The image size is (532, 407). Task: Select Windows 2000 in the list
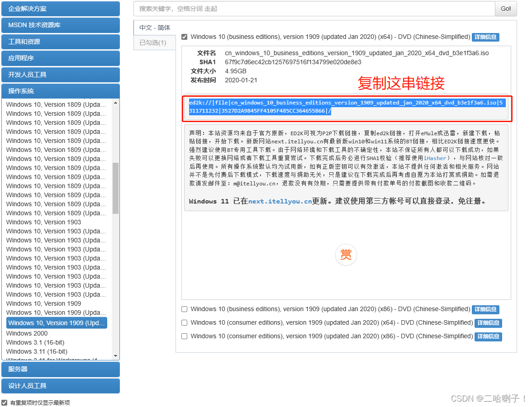point(27,333)
